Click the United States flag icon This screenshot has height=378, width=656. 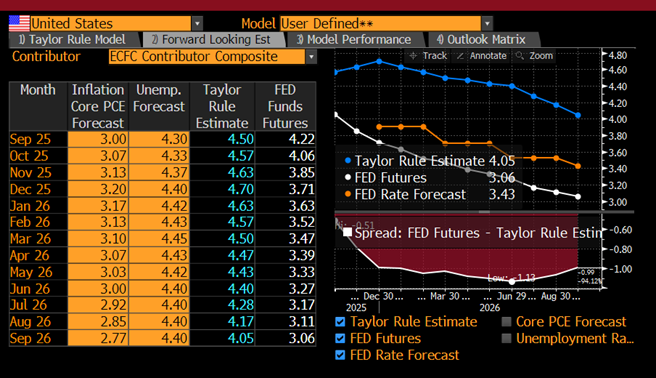(19, 23)
